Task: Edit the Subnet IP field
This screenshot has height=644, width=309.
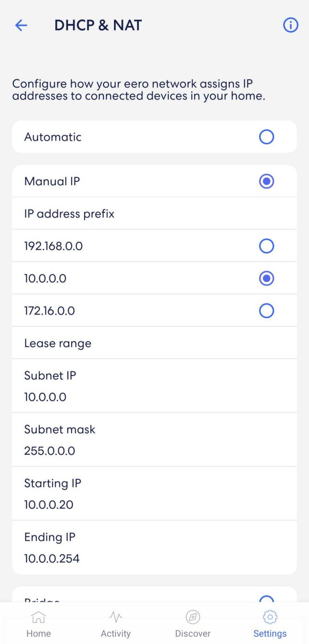Action: click(154, 385)
